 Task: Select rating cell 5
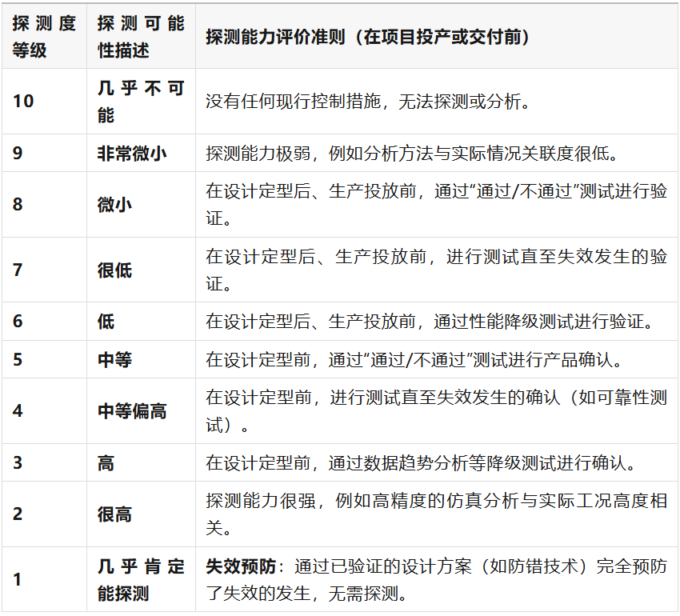tap(44, 360)
